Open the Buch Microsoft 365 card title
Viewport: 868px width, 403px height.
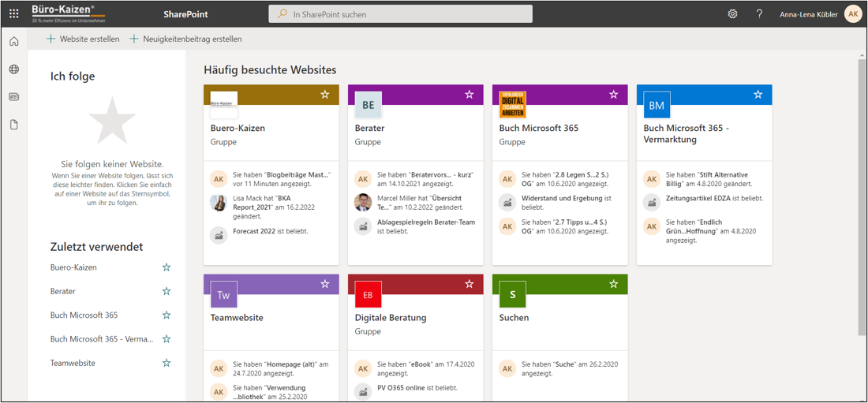pos(539,129)
